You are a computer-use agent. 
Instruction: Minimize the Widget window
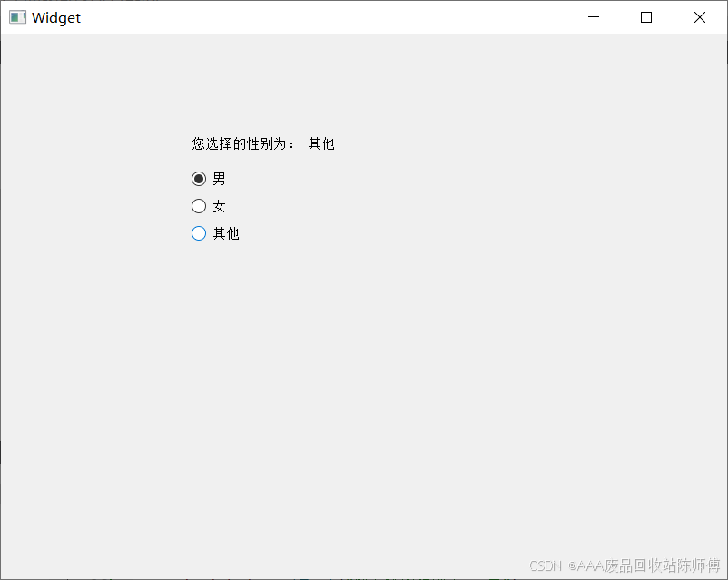click(594, 17)
